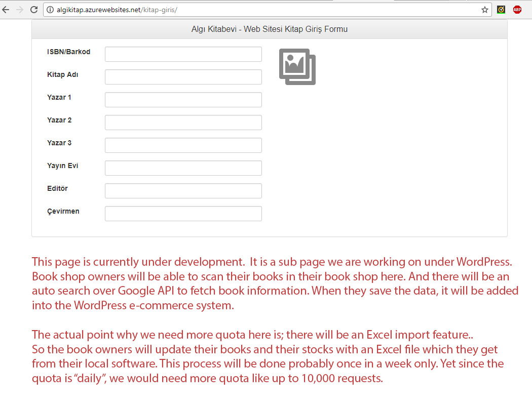532x407 pixels.
Task: Reload the page with the refresh icon
Action: 34,10
